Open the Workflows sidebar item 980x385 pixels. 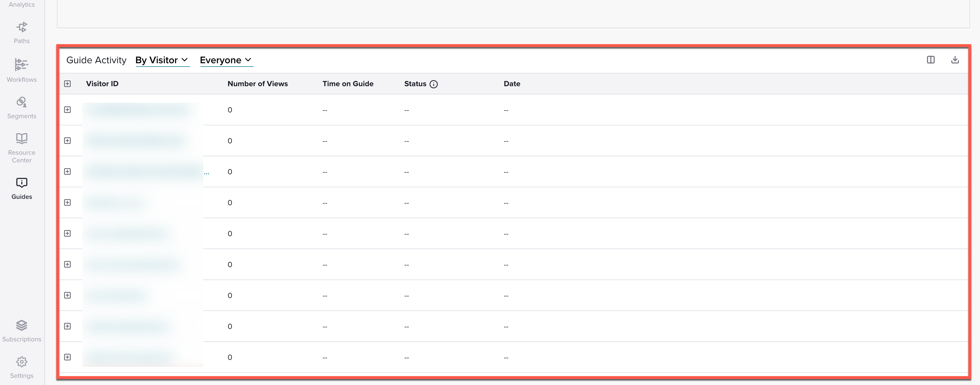[x=22, y=70]
